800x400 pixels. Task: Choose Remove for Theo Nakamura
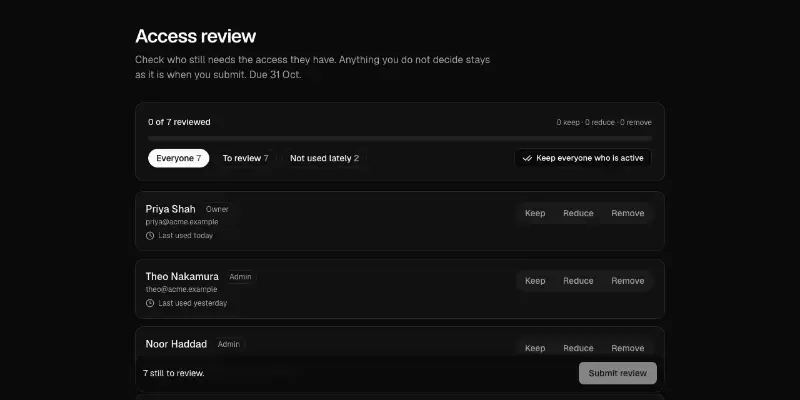[x=628, y=281]
